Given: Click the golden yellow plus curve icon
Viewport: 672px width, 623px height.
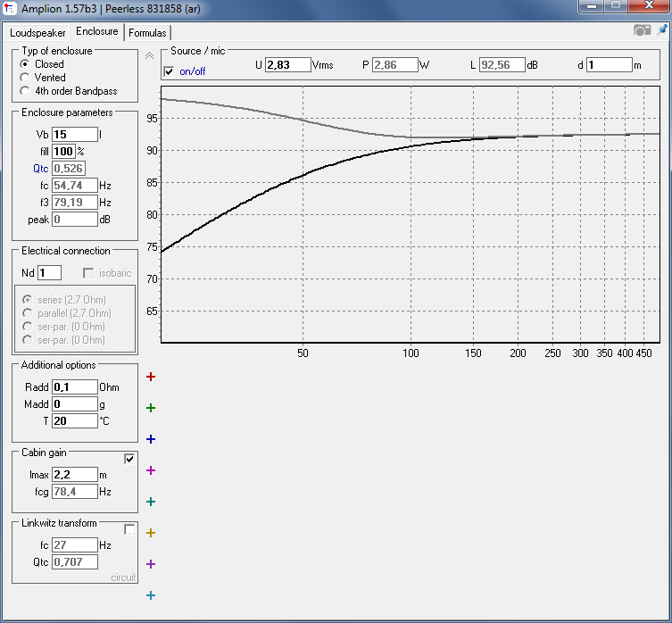Looking at the screenshot, I should (x=151, y=533).
